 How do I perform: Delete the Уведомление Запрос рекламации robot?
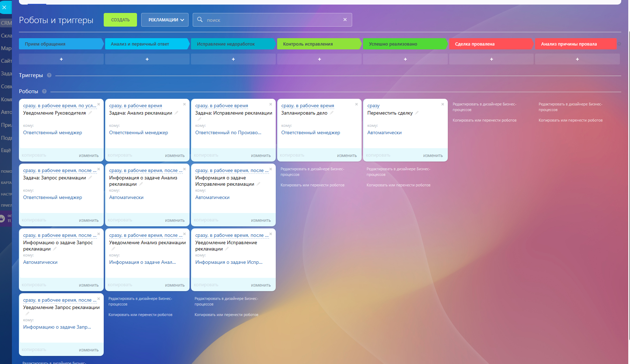click(x=99, y=299)
